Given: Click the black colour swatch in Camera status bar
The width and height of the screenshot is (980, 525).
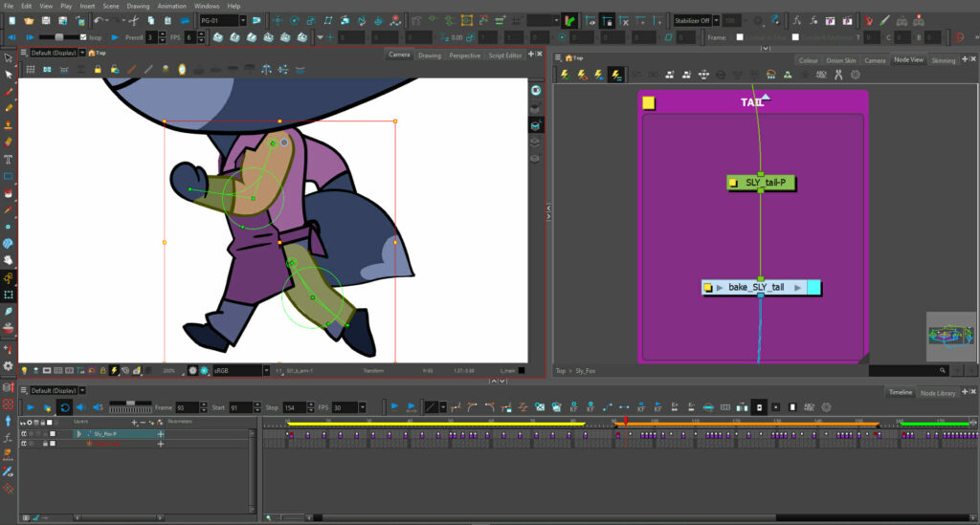Looking at the screenshot, I should [x=522, y=370].
